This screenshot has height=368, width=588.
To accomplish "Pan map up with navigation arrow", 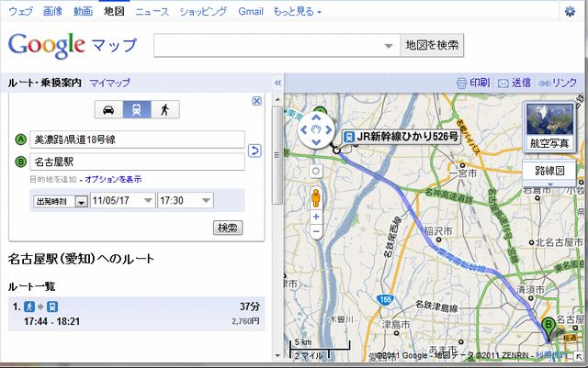I will coord(316,117).
